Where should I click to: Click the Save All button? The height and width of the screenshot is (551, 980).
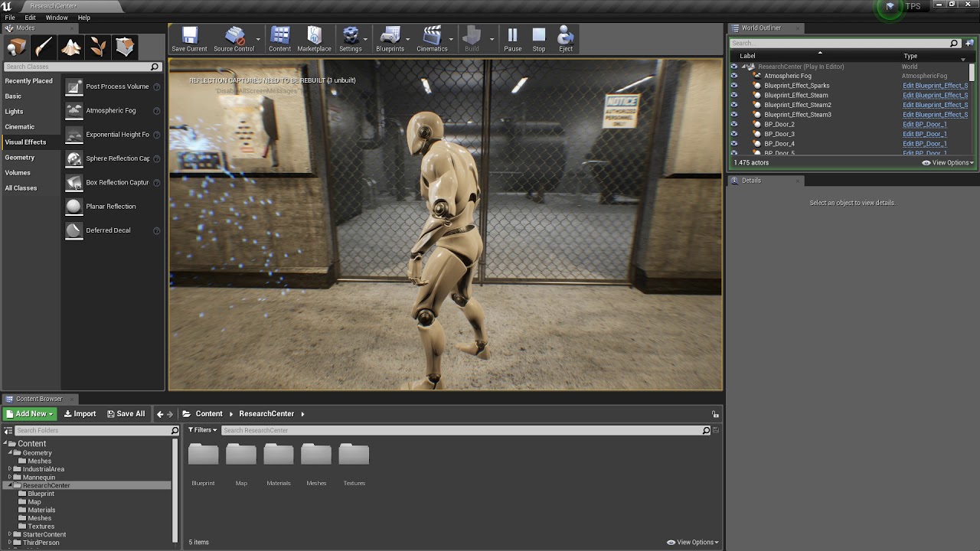point(126,414)
